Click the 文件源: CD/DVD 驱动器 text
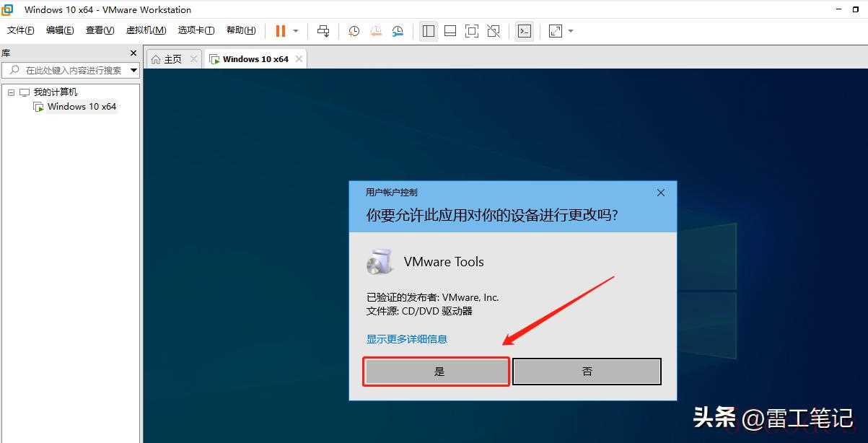 click(419, 312)
